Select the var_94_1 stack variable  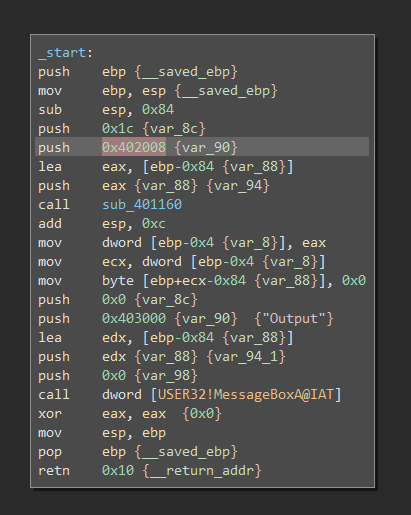(246, 356)
